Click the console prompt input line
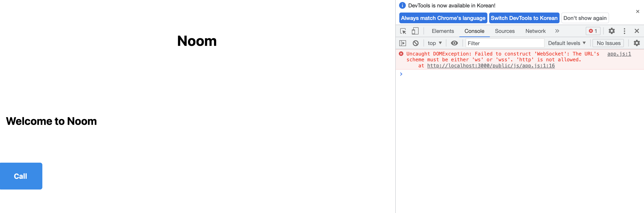 (523, 74)
